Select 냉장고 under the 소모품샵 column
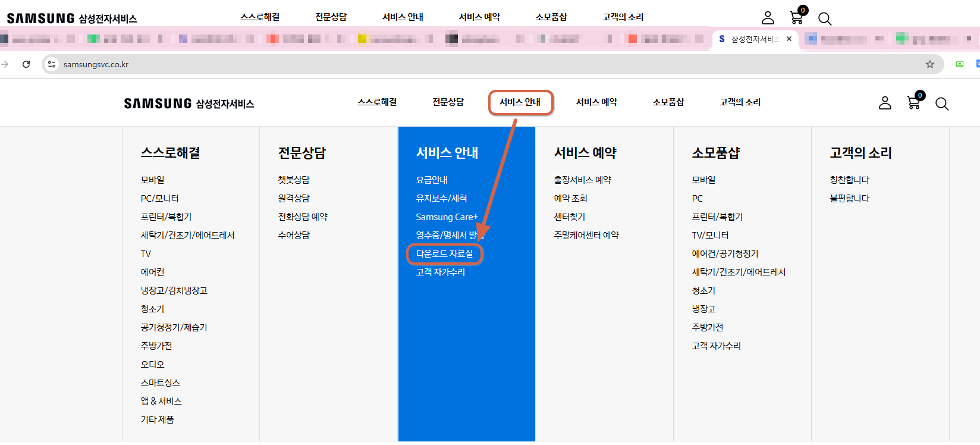 coord(703,309)
